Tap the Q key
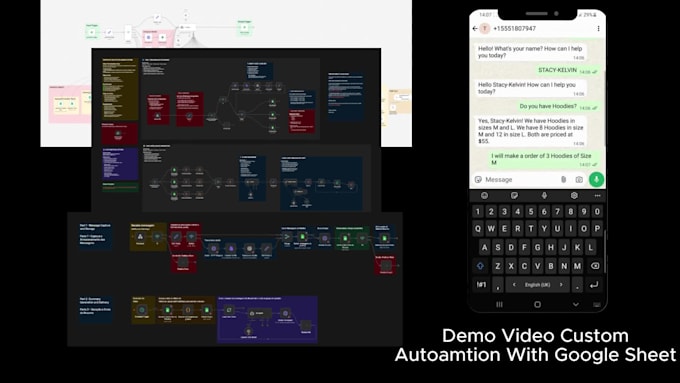The image size is (680, 383). coord(477,229)
